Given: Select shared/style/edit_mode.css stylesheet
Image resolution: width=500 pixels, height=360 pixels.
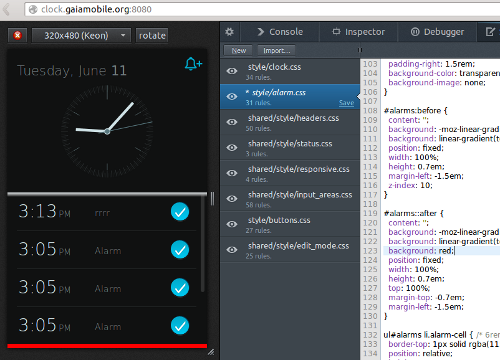Looking at the screenshot, I should (290, 250).
